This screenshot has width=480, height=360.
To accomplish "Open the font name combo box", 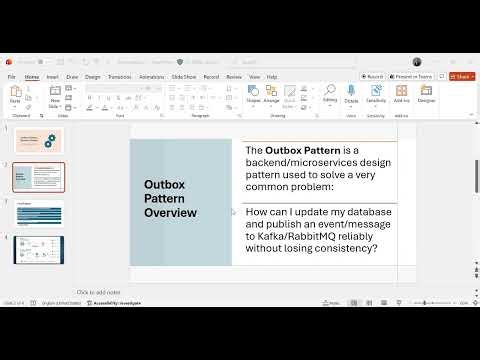I will 114,88.
